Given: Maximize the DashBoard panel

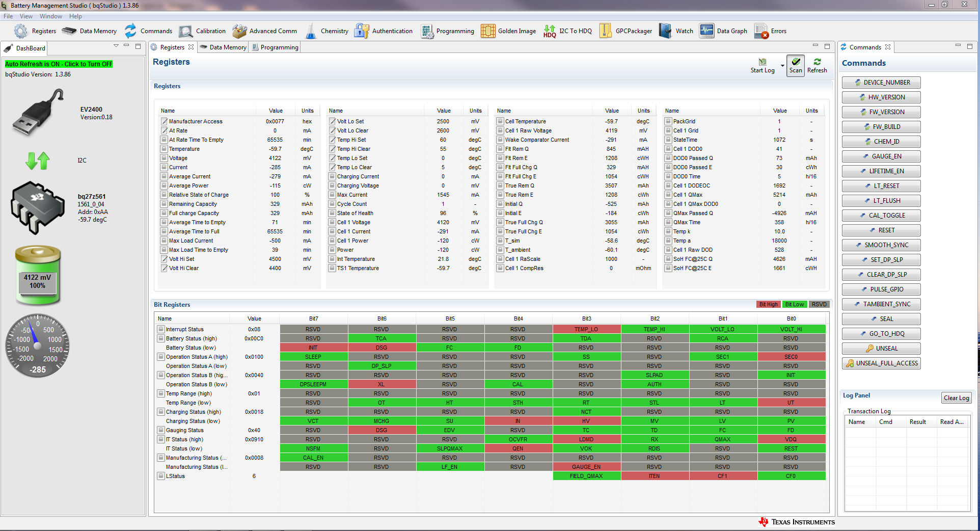Looking at the screenshot, I should tap(138, 46).
